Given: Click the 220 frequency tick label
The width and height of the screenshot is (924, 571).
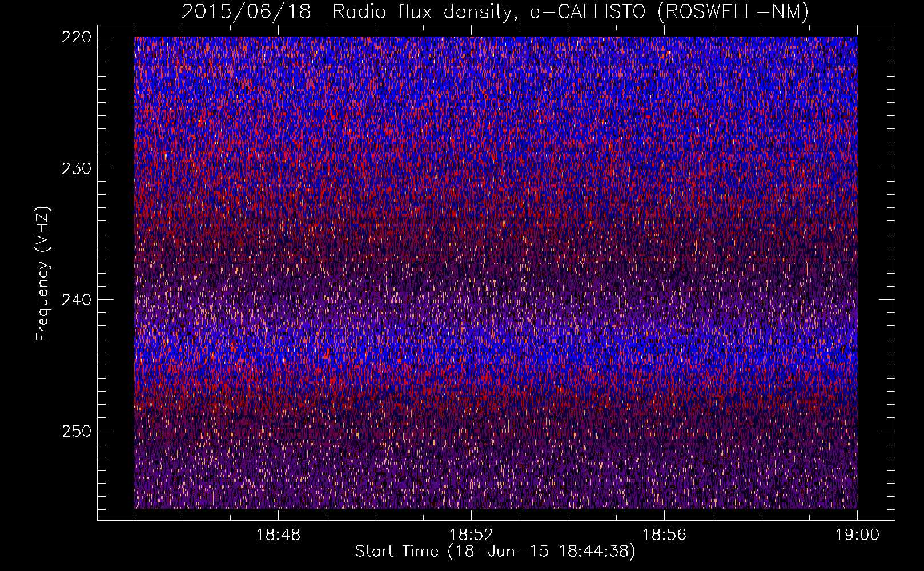Looking at the screenshot, I should [76, 37].
